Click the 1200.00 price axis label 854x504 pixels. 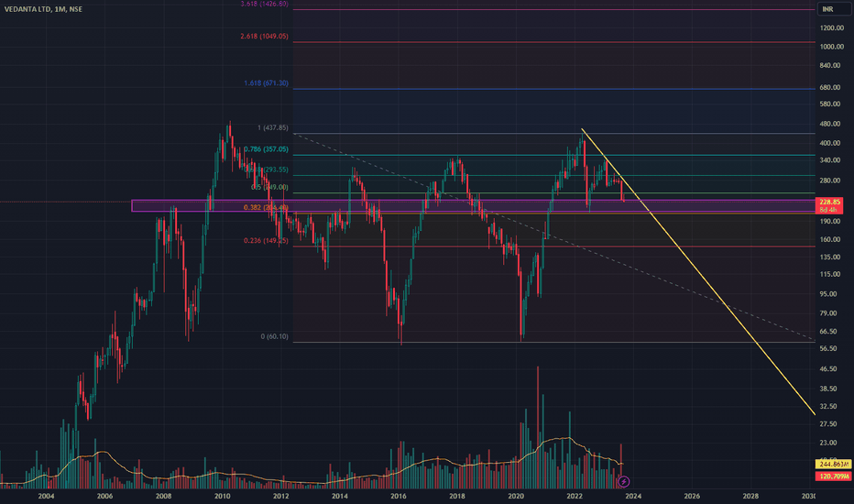pyautogui.click(x=832, y=27)
